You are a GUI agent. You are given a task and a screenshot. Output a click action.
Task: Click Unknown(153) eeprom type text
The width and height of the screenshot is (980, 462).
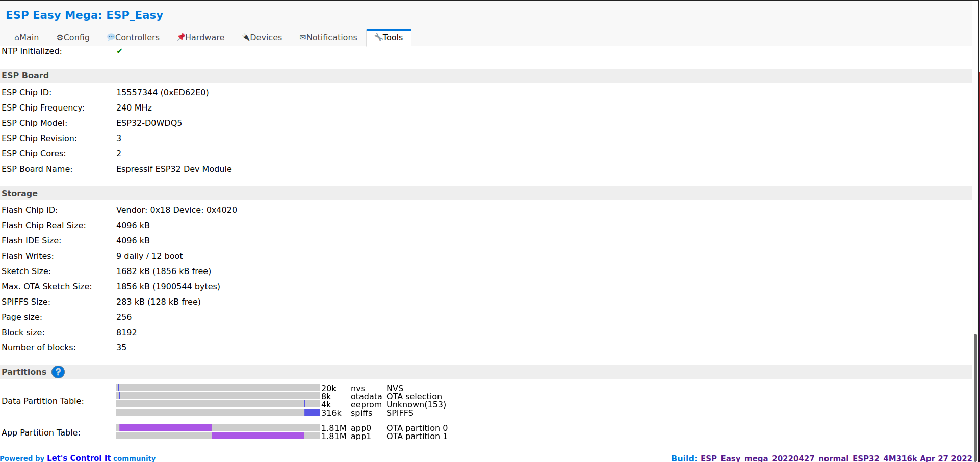[416, 405]
